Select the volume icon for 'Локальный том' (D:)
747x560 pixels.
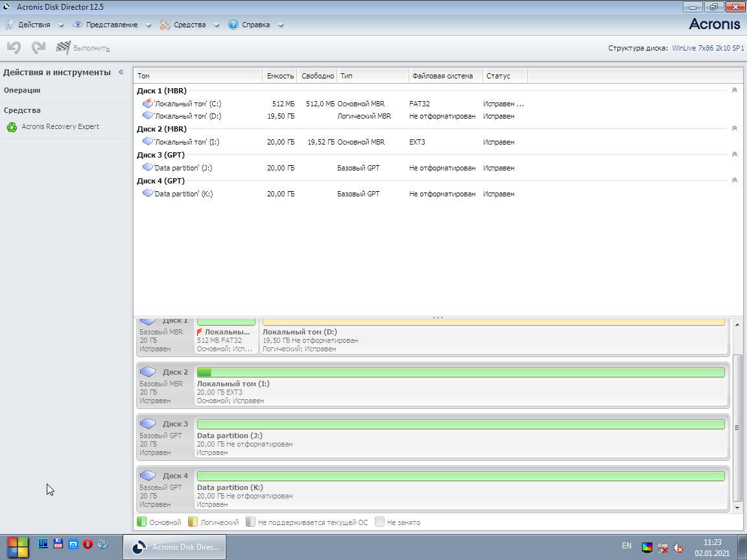[x=148, y=116]
